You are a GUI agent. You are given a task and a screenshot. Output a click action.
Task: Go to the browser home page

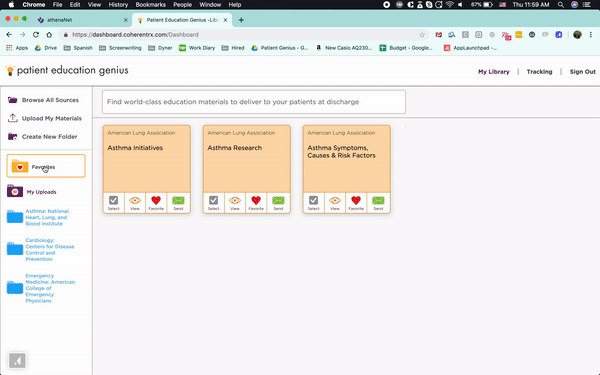tap(49, 34)
